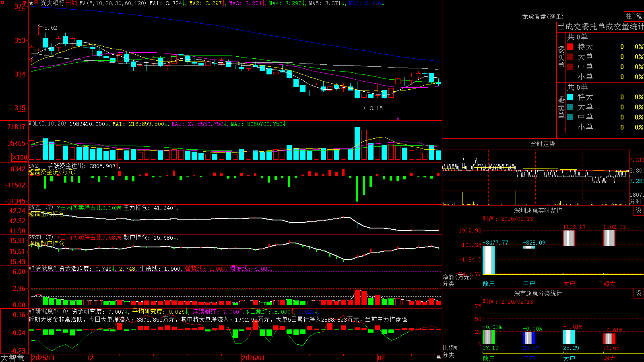Click the red 特大 buy order swatch

click(570, 47)
